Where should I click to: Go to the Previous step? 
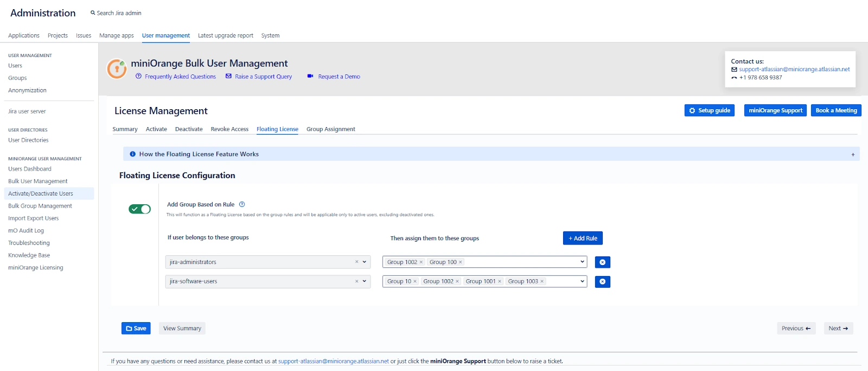pos(796,328)
